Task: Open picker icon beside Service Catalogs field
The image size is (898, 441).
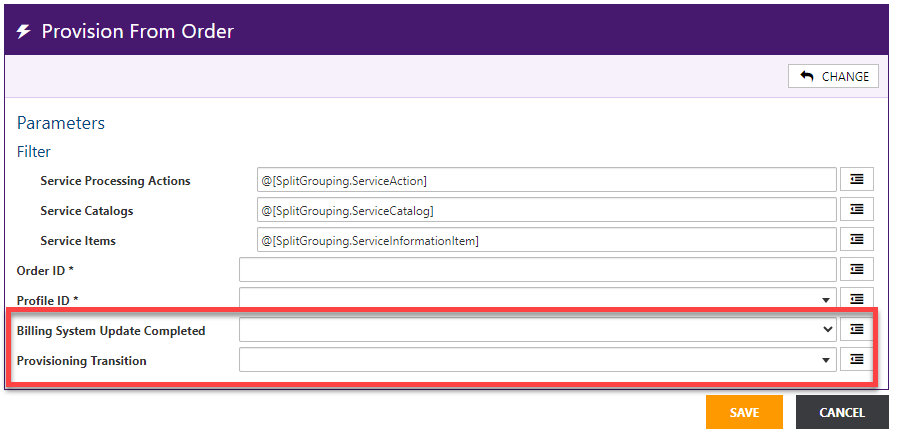Action: pos(856,210)
